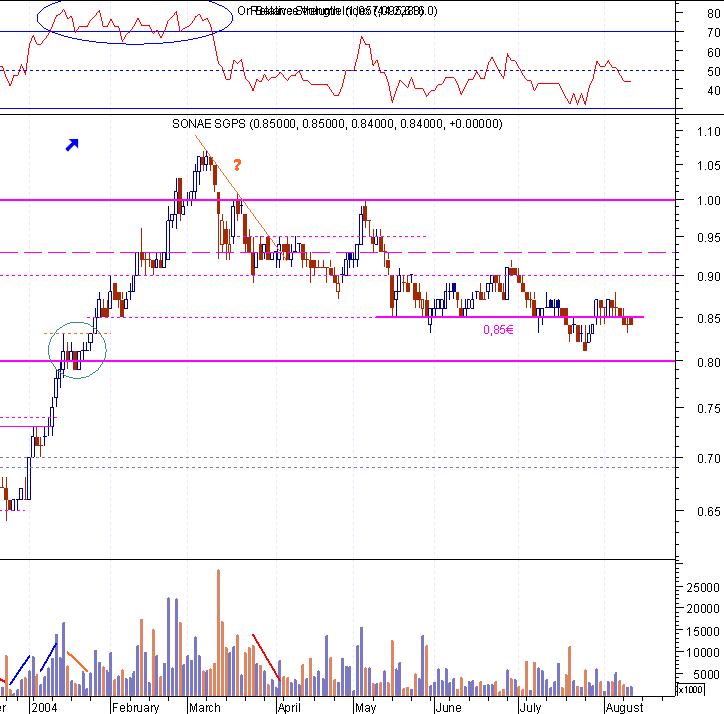Click the 80 value on RSI axis
The height and width of the screenshot is (714, 724).
click(713, 13)
